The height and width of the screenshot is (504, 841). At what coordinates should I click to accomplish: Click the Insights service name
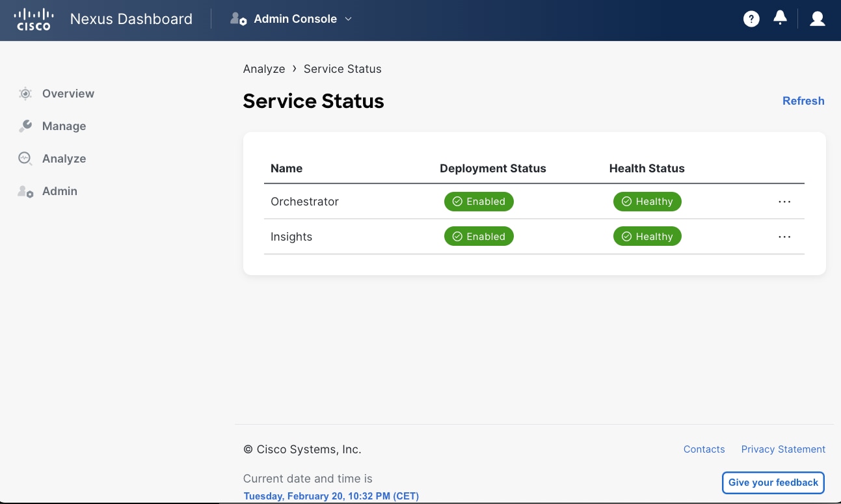tap(291, 237)
